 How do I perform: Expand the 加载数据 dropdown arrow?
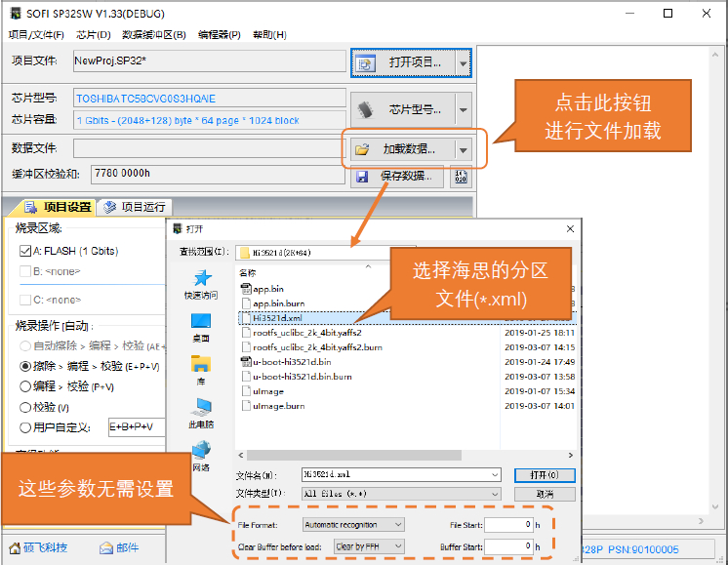tap(463, 149)
